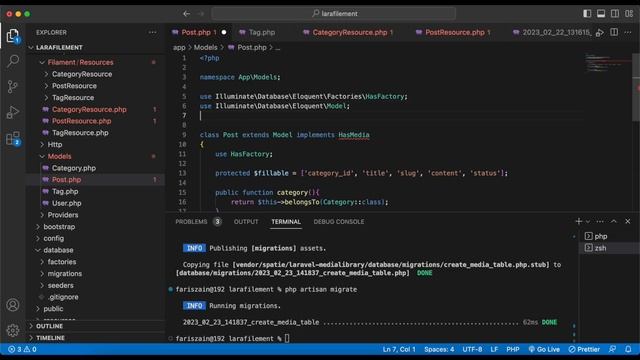Click the Go Forward navigation arrow
Image resolution: width=640 pixels, height=360 pixels.
(200, 13)
